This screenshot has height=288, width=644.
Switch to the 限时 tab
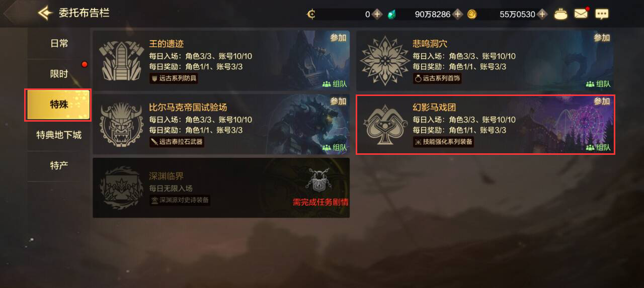pos(59,74)
